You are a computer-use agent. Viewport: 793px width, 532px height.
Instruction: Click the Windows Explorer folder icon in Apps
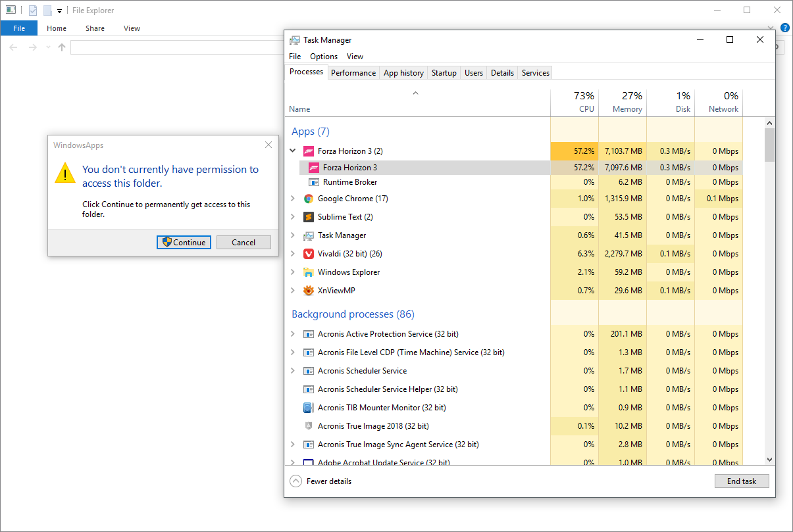pos(308,272)
